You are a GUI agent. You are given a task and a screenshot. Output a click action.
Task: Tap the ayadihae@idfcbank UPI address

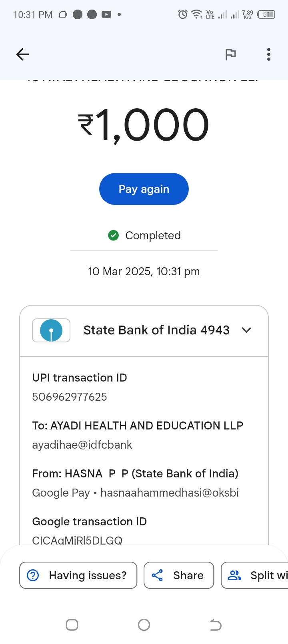(x=82, y=445)
